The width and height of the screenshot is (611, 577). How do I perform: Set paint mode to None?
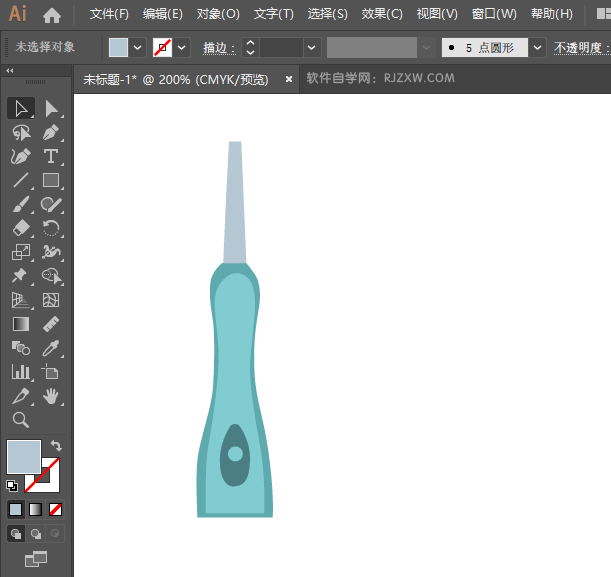[x=56, y=509]
